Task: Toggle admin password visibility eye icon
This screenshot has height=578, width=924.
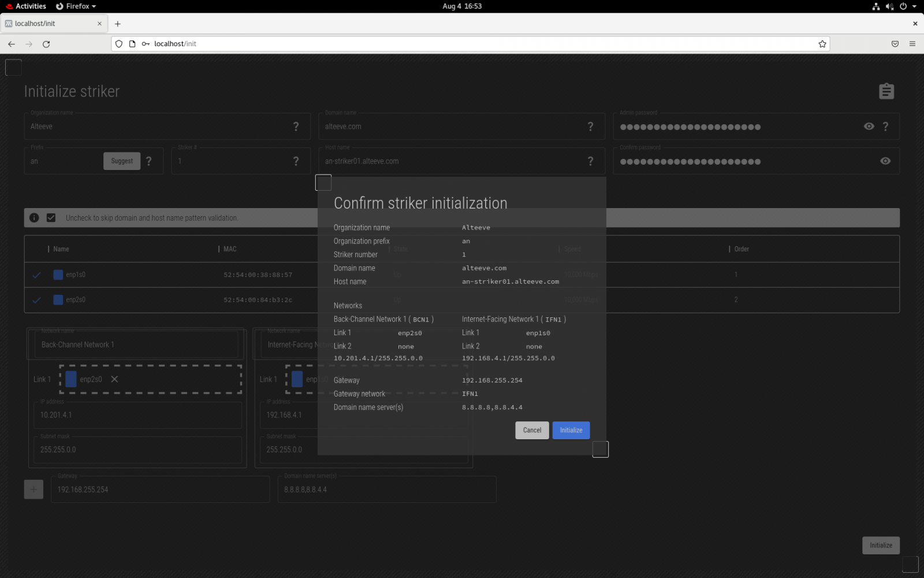Action: [869, 127]
